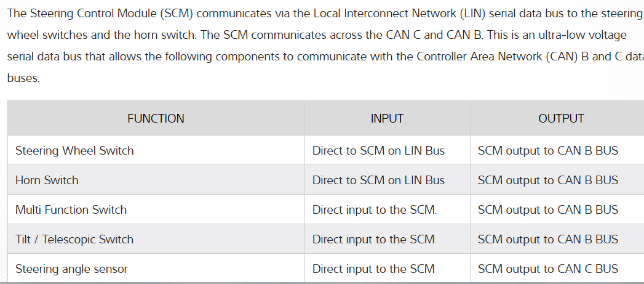The width and height of the screenshot is (644, 284).
Task: Click the INPUT column header
Action: point(387,118)
